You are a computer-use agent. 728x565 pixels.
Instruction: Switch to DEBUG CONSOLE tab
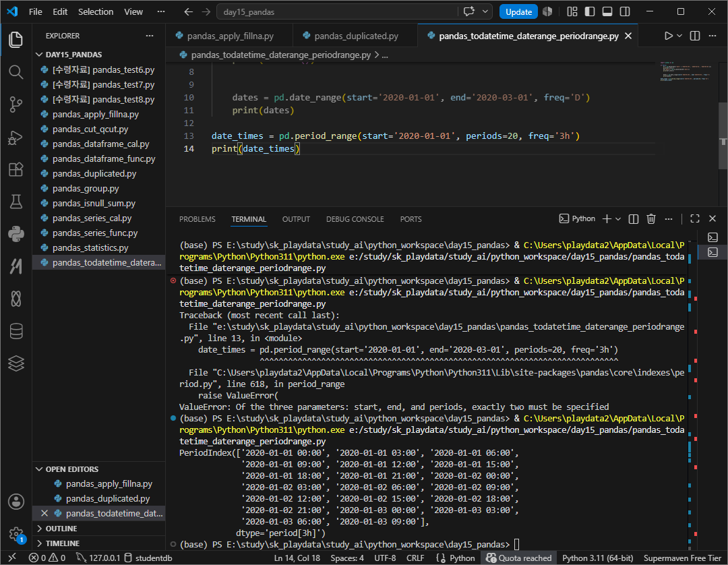pos(355,219)
